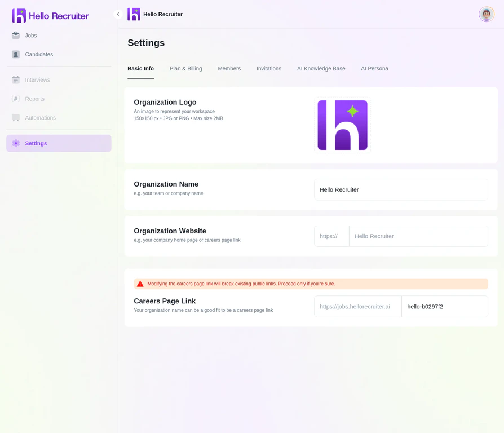Click the Hello Recruiter logo in sidebar
The image size is (504, 433).
pyautogui.click(x=19, y=15)
